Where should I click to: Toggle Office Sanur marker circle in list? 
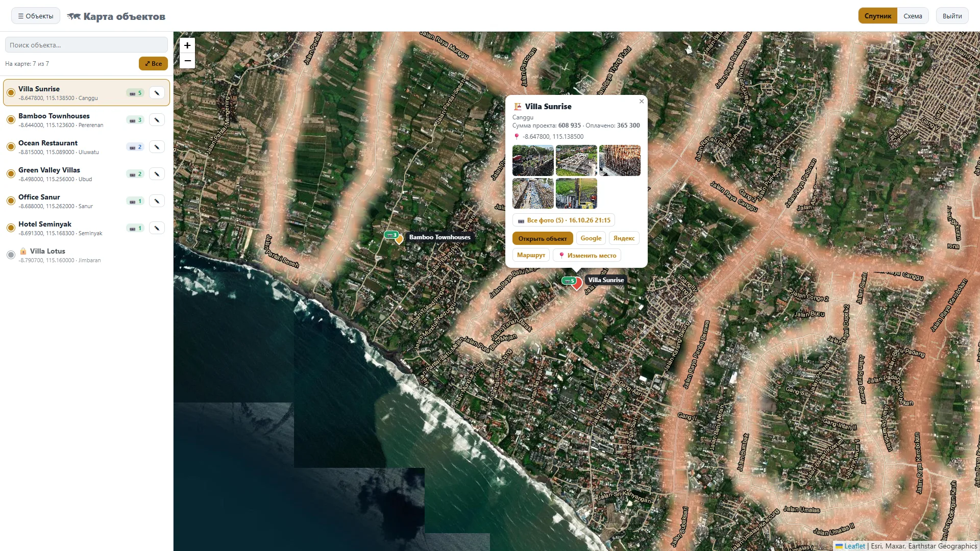click(11, 201)
